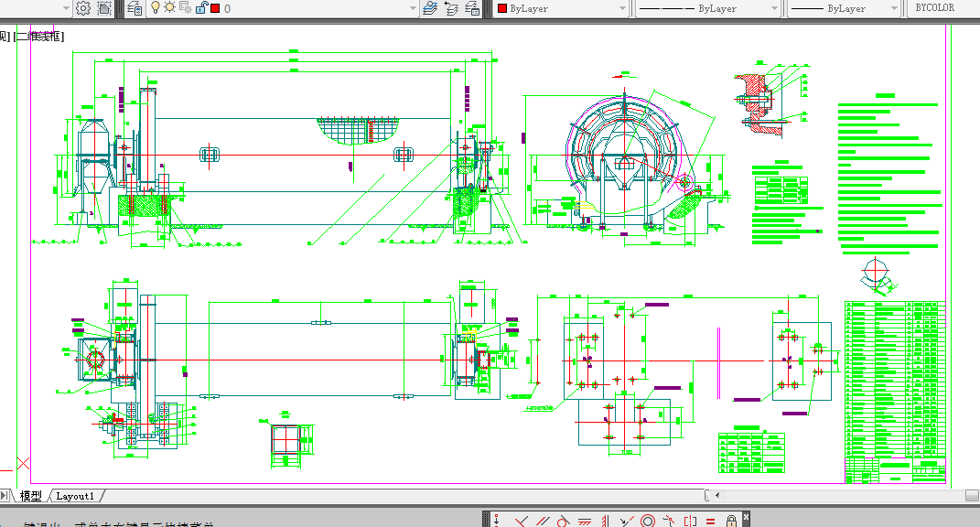This screenshot has width=980, height=527.
Task: Click horizontal scrollbar left arrow
Action: point(717,495)
